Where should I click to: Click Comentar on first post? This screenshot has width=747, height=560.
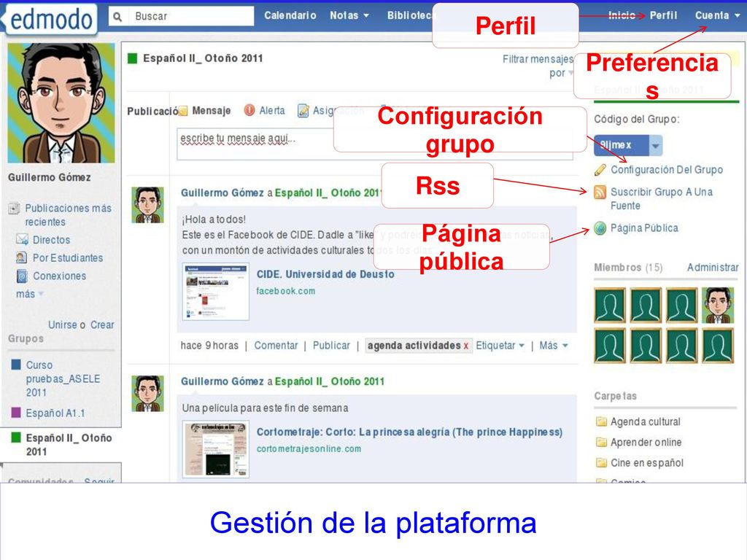[276, 345]
